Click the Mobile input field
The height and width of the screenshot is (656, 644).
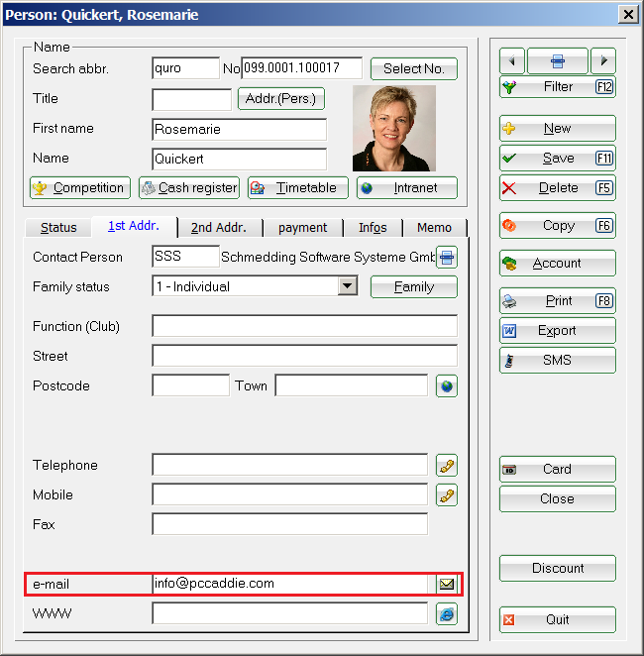coord(289,494)
